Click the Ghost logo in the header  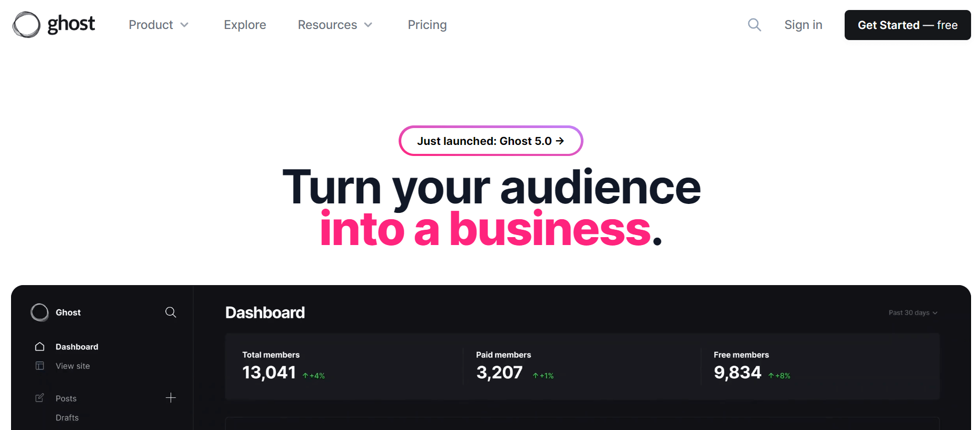point(54,25)
